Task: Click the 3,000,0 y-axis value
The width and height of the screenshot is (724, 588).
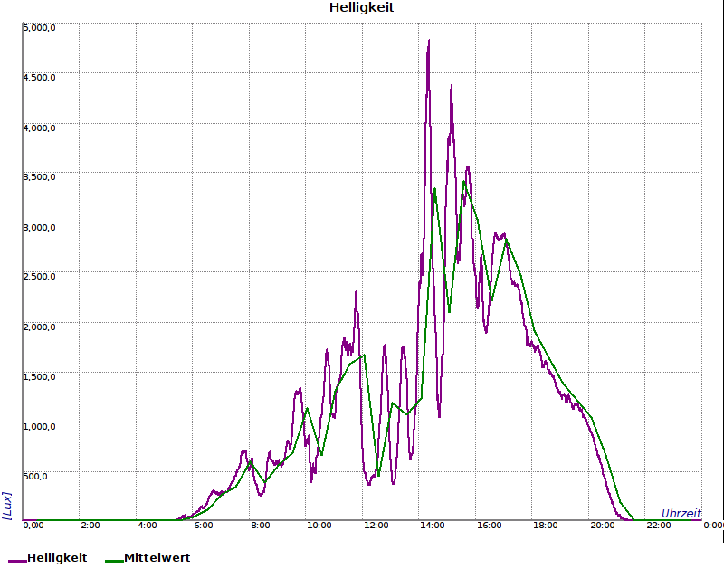Action: point(39,228)
